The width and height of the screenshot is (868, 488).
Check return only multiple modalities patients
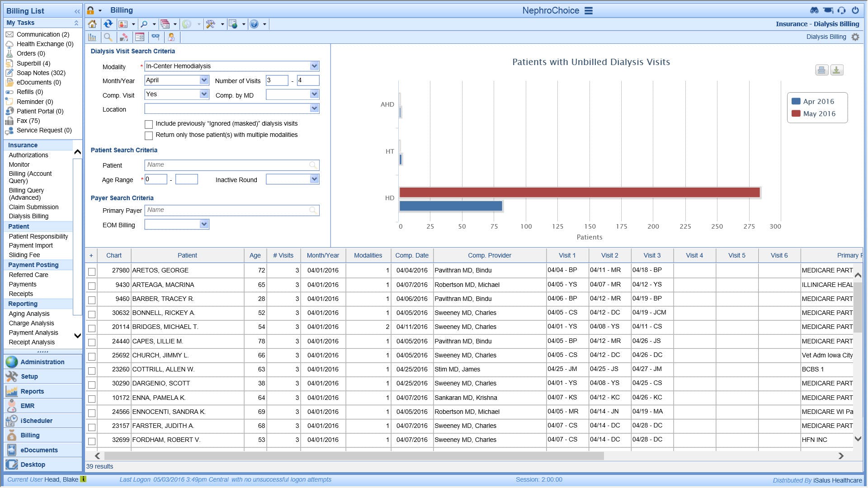149,136
